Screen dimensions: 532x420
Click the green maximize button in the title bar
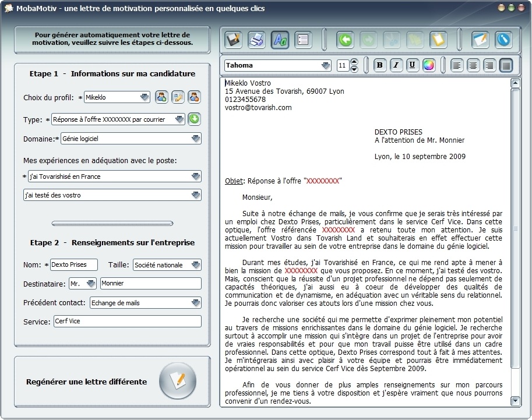click(x=511, y=8)
